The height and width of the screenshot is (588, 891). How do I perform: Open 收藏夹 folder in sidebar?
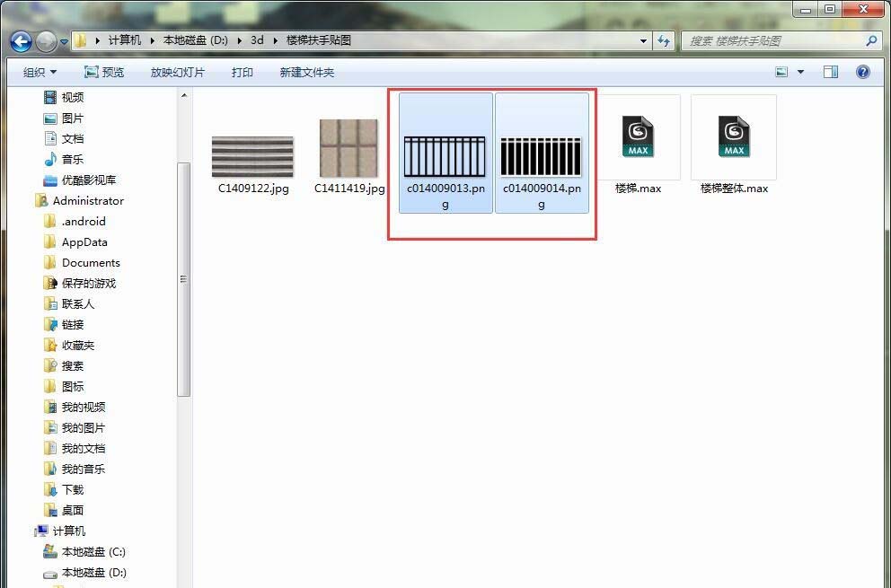click(69, 345)
